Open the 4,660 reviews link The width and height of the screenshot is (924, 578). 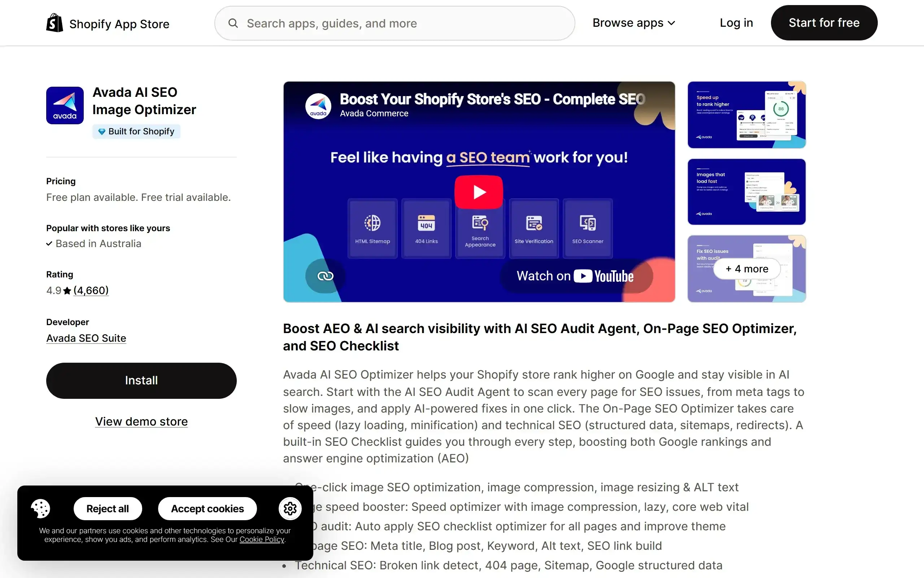[91, 290]
